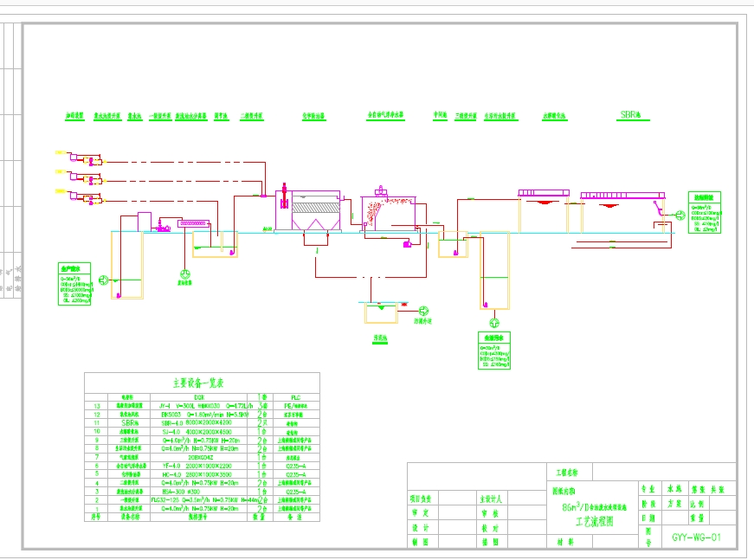Click 'HC-4.0 2800×1000×3500' spec cell
Viewport: 754px width, 560px height.
coord(197,474)
